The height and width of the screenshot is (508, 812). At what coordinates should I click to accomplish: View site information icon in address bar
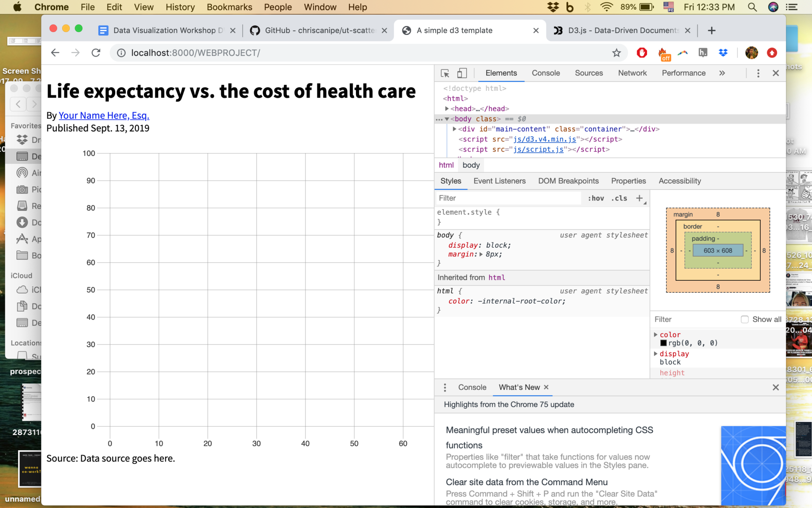coord(121,53)
